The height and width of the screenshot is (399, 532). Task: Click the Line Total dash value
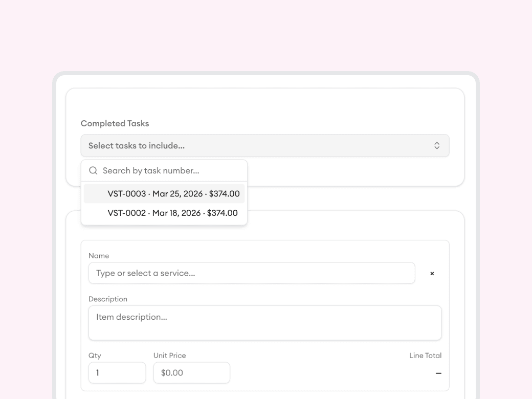[438, 373]
